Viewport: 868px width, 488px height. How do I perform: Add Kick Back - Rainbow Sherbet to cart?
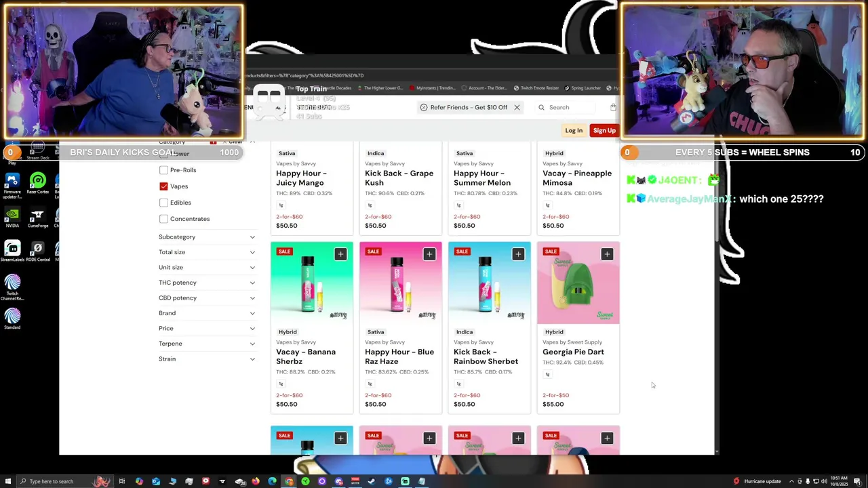coord(518,253)
